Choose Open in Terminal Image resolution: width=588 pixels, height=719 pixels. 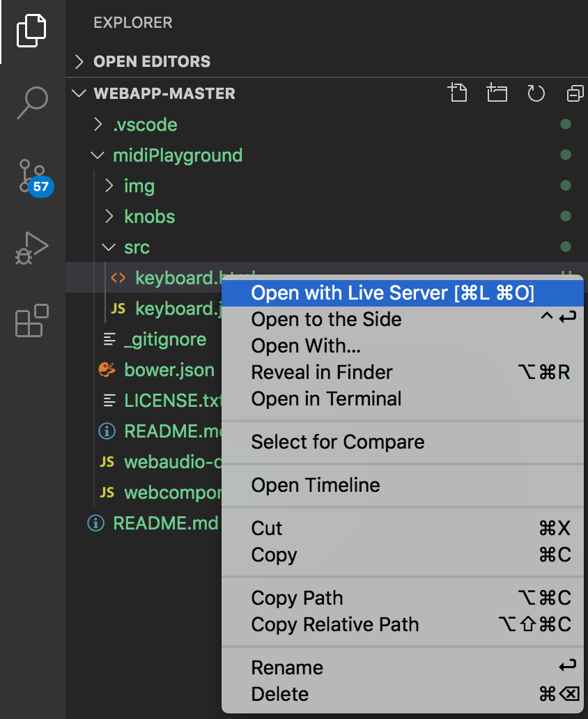[x=325, y=399]
